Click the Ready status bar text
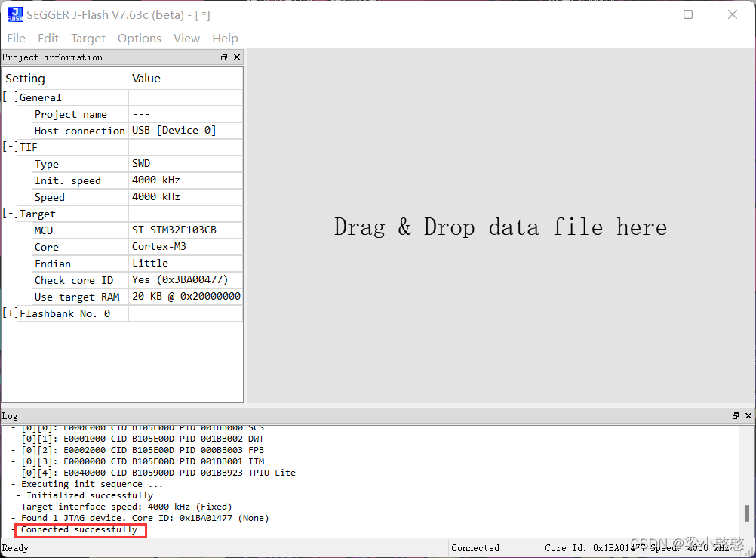The height and width of the screenshot is (558, 756). pos(15,548)
